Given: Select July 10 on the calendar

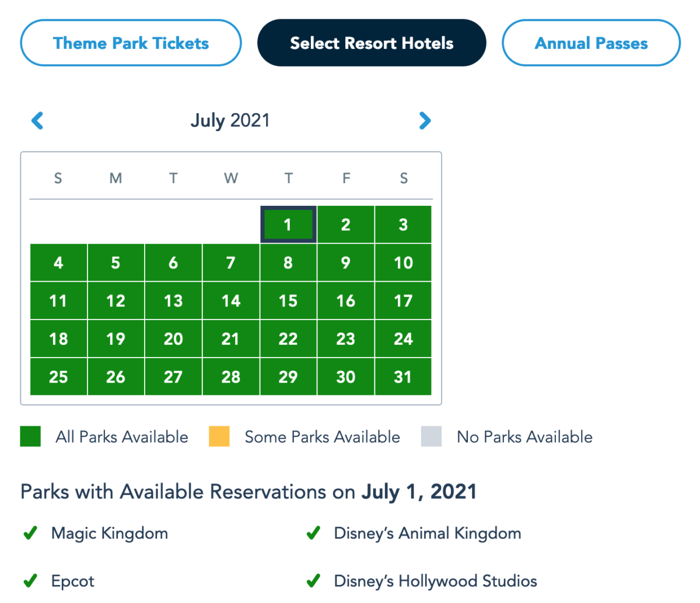Looking at the screenshot, I should [403, 263].
